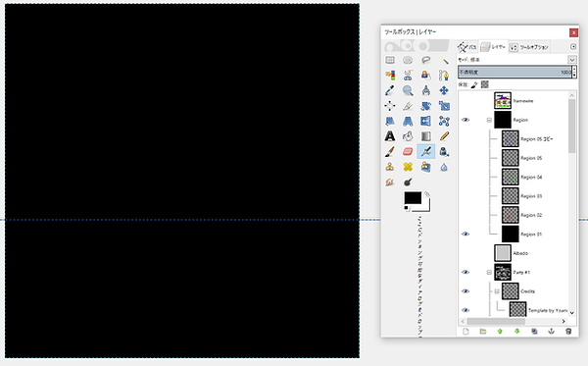The height and width of the screenshot is (366, 588).
Task: Select the Text tool
Action: click(390, 136)
